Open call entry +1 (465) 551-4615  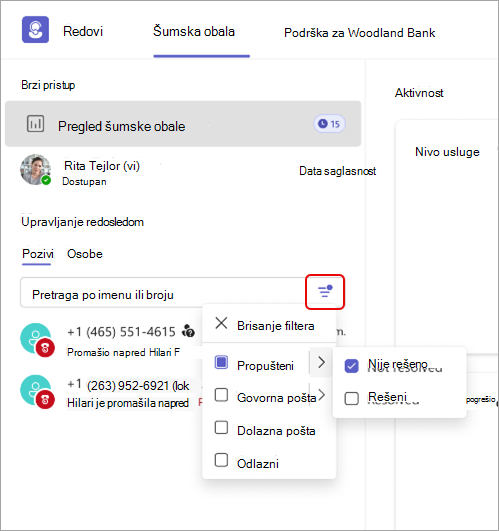tap(112, 340)
